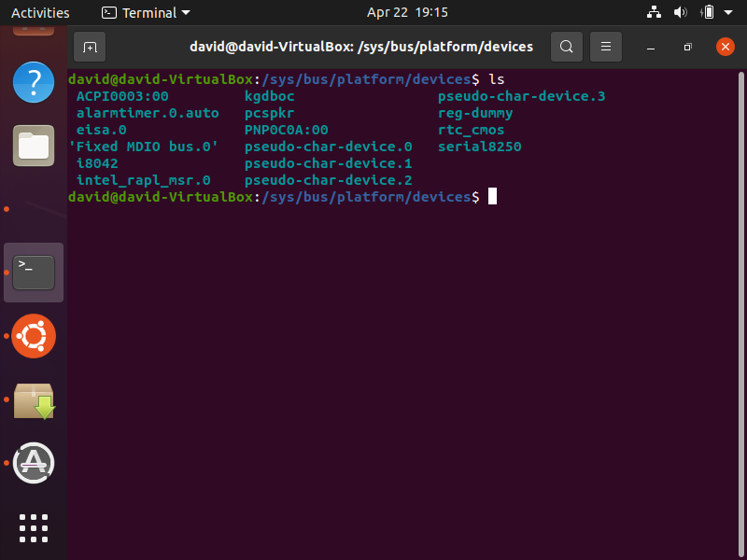747x560 pixels.
Task: Open the calendar by clicking the clock
Action: [408, 13]
